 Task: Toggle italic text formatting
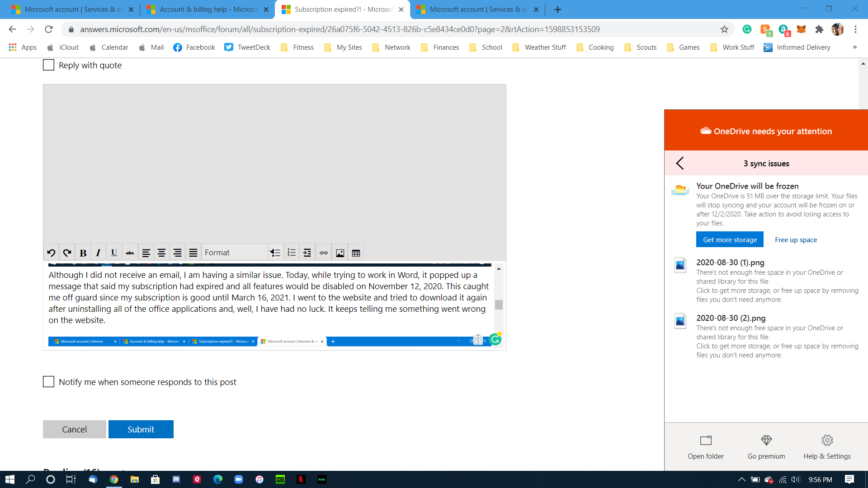(x=98, y=253)
